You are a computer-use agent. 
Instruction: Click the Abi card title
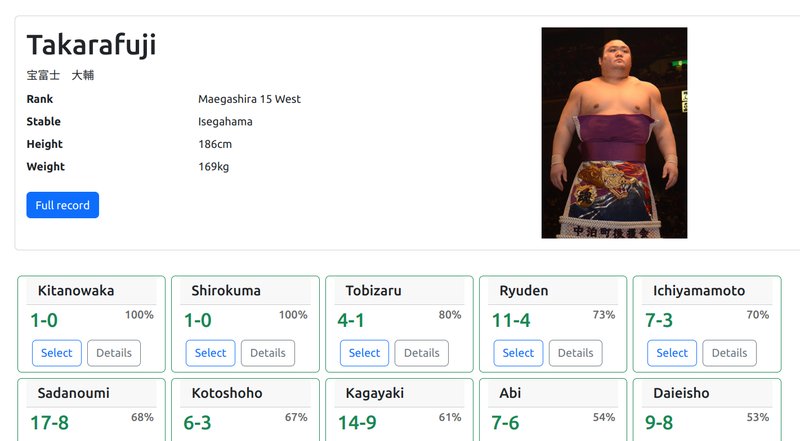click(510, 393)
